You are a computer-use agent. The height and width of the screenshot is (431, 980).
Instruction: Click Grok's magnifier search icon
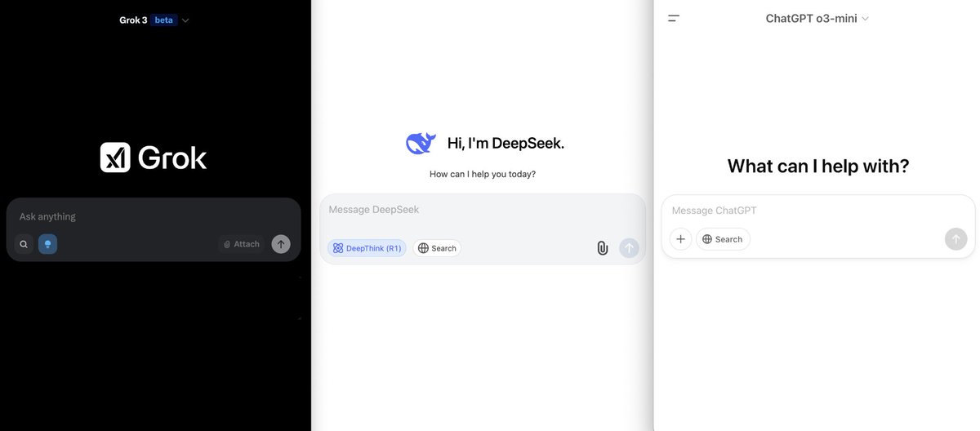pyautogui.click(x=24, y=244)
